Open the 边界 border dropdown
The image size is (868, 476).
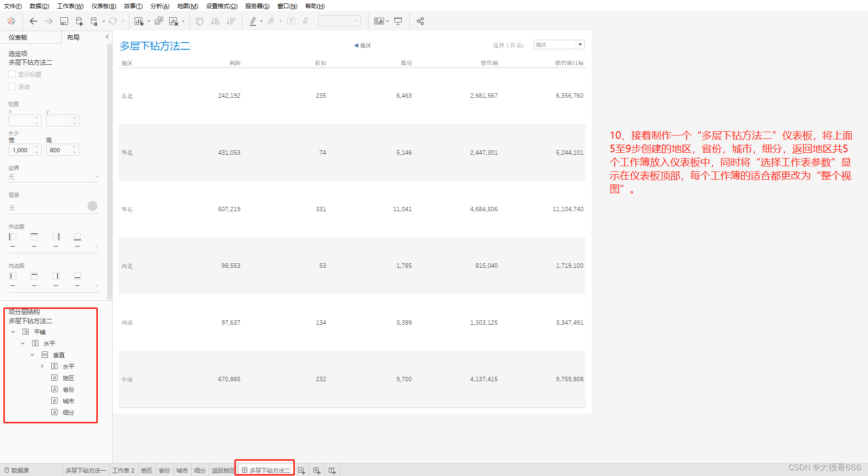tap(54, 177)
